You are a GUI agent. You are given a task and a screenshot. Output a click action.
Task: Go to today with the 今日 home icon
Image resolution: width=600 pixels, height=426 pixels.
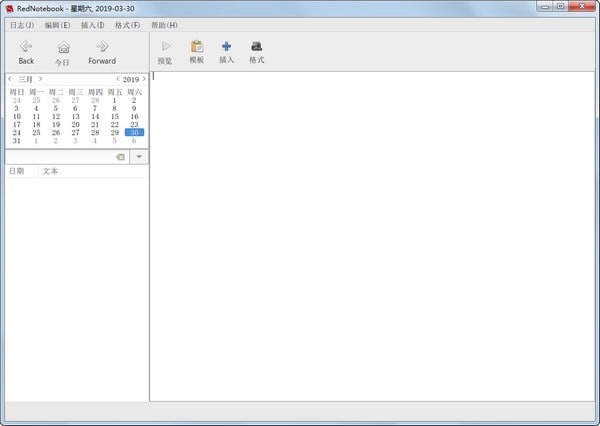[x=63, y=47]
